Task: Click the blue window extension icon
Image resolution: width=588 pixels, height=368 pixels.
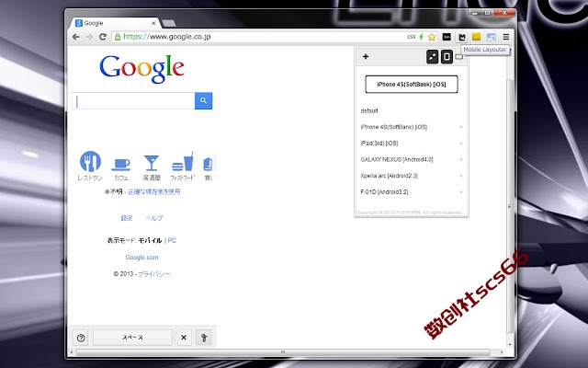Action: (491, 37)
